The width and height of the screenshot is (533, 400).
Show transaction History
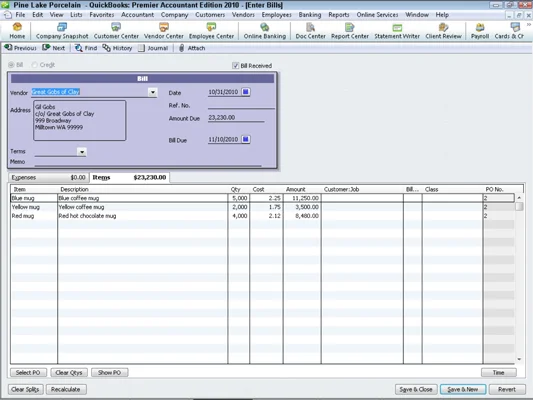coord(117,48)
